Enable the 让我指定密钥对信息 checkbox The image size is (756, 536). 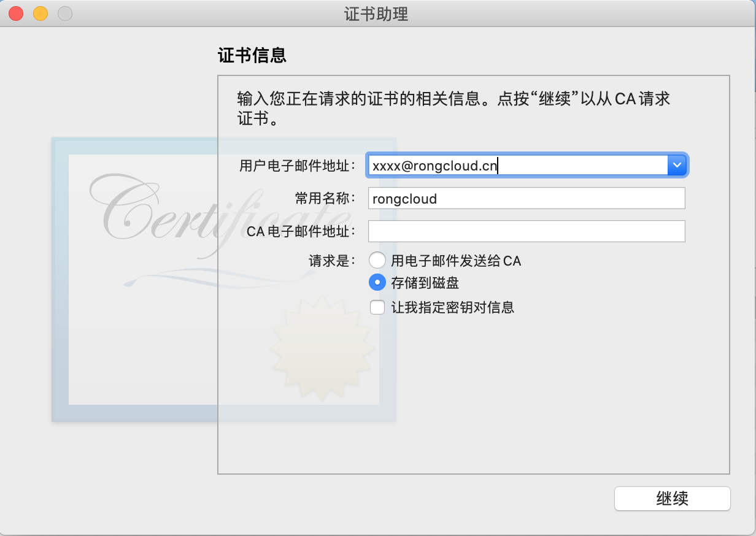pos(377,307)
